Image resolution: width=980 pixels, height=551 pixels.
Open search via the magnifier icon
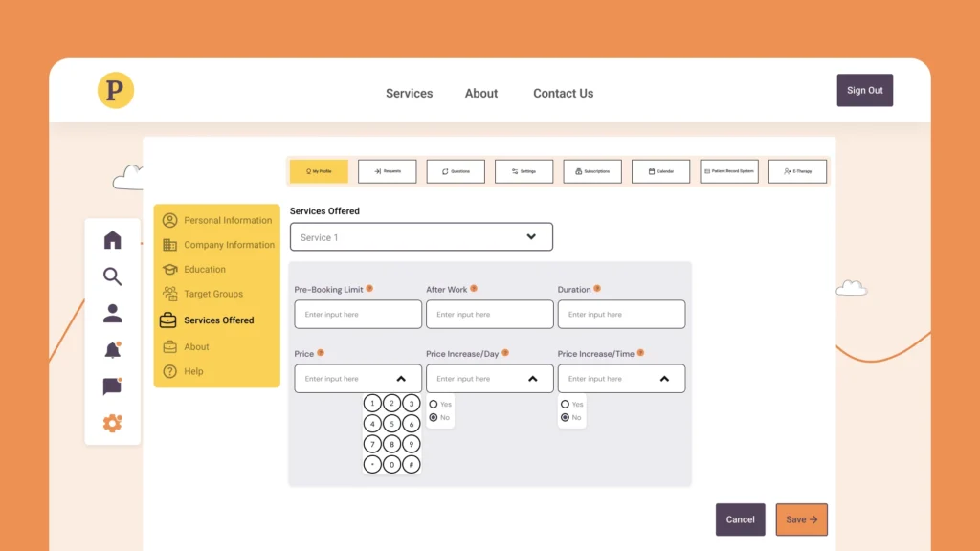[x=112, y=276]
